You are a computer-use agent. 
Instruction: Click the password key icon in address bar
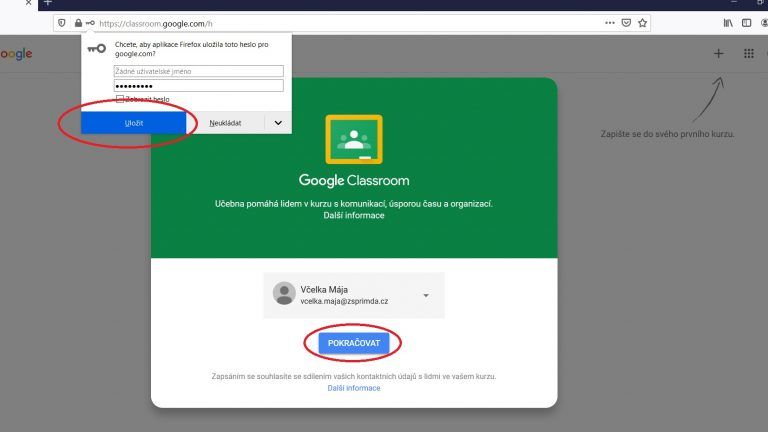click(x=90, y=23)
